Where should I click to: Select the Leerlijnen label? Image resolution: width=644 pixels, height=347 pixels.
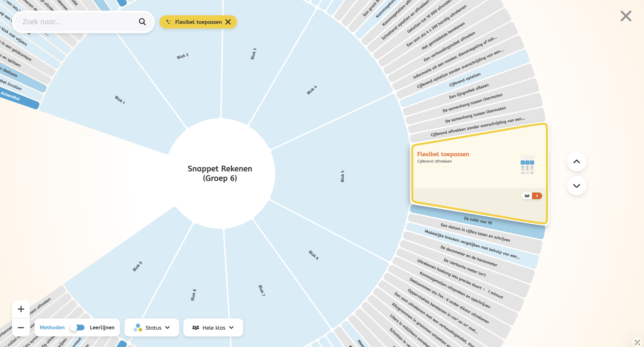click(x=102, y=327)
